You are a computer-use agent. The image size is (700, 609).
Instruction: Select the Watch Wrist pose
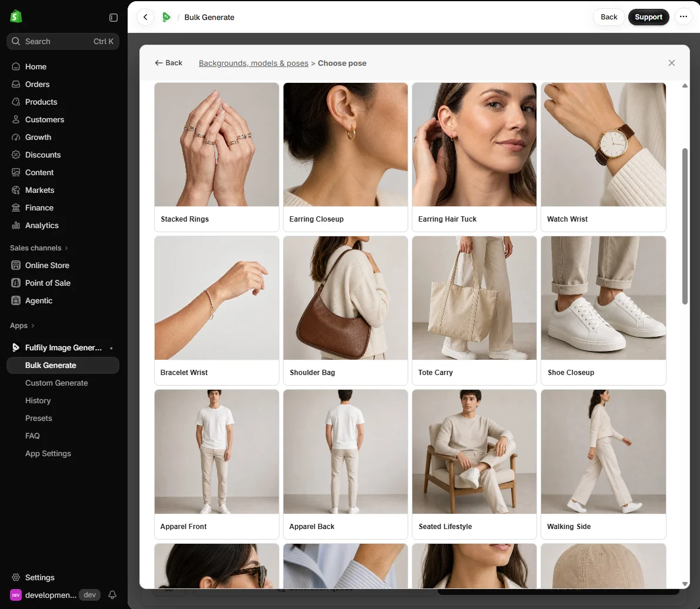coord(603,157)
